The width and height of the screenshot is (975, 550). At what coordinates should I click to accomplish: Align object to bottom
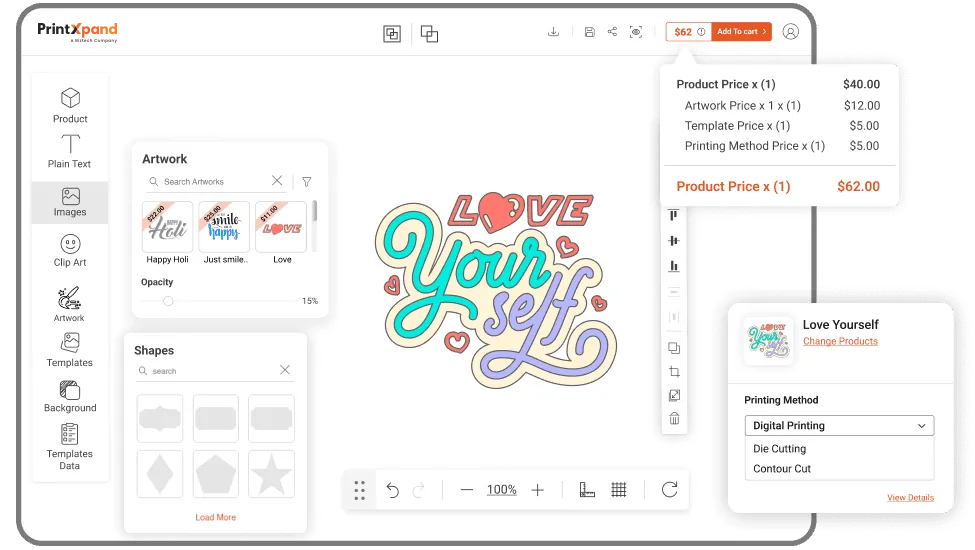tap(673, 266)
